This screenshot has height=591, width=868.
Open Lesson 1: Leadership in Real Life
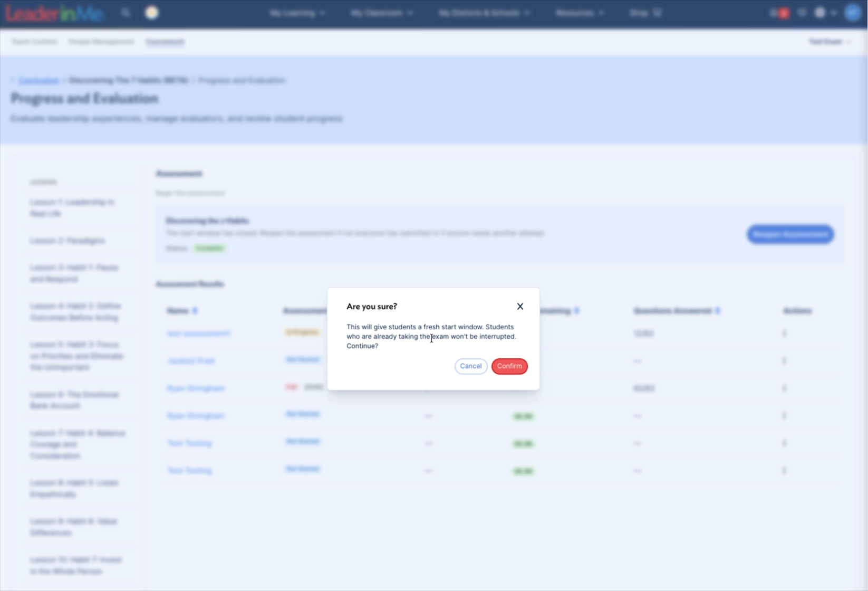tap(72, 208)
